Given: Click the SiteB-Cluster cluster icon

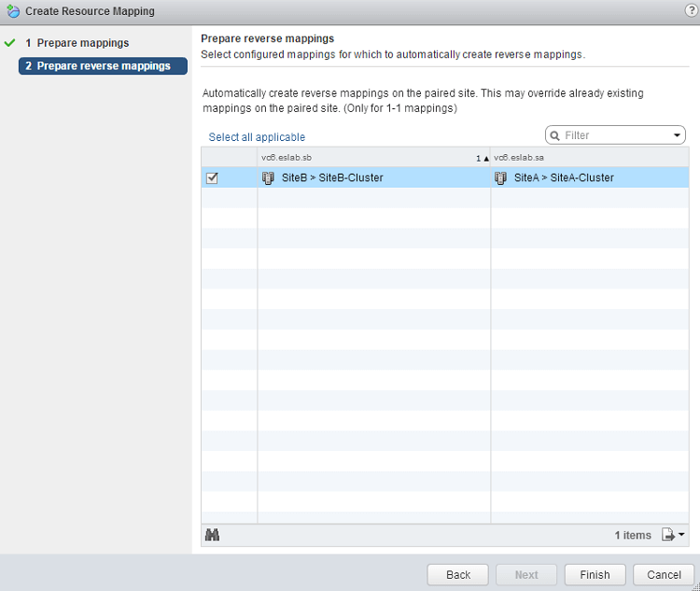Looking at the screenshot, I should (268, 177).
